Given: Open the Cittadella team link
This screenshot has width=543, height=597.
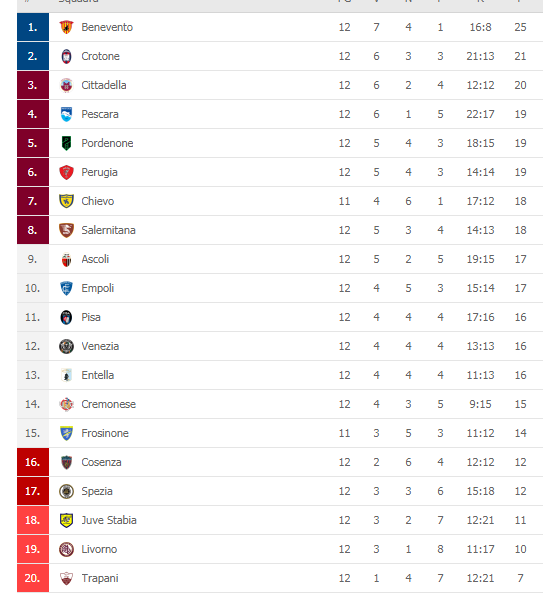Looking at the screenshot, I should tap(104, 85).
